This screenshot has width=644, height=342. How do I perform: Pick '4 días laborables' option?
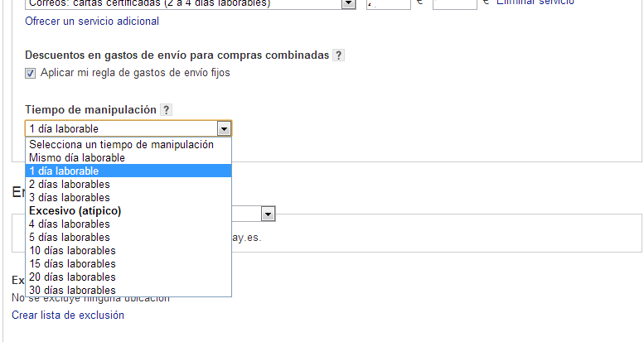pos(69,224)
